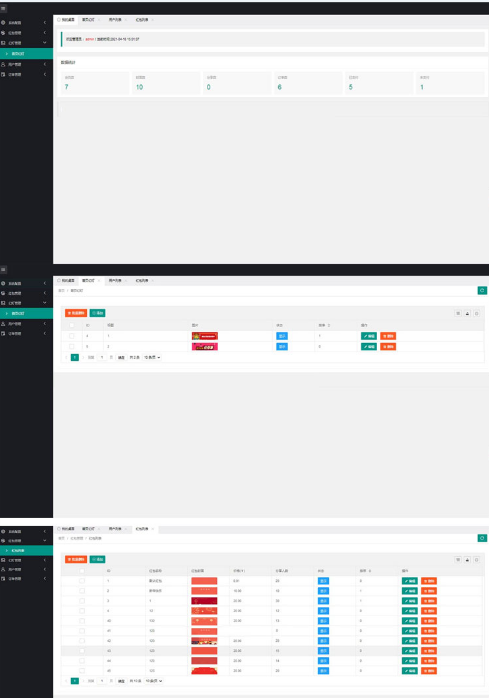Open page-size dropdown below the ten-row table
This screenshot has width=489, height=698.
point(153,681)
